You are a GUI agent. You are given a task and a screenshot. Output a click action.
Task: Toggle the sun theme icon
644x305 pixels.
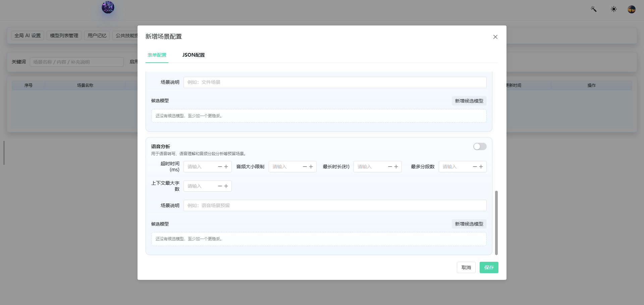pyautogui.click(x=613, y=9)
